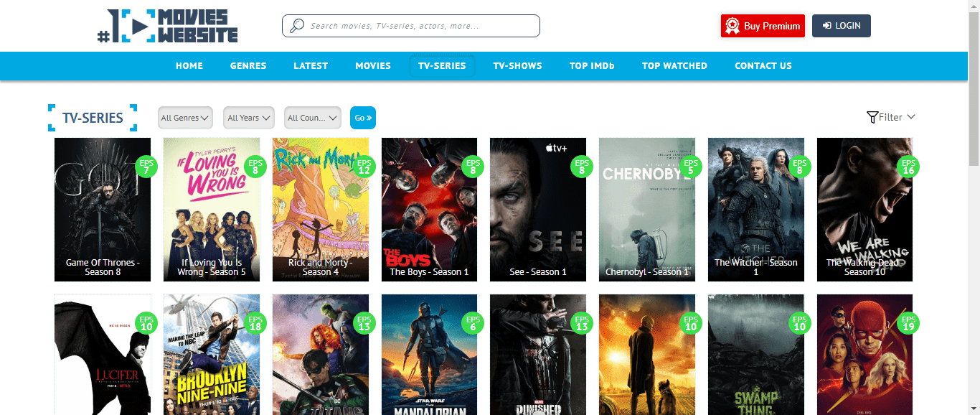This screenshot has height=415, width=980.
Task: Open The Boys Season 1 poster
Action: point(429,210)
